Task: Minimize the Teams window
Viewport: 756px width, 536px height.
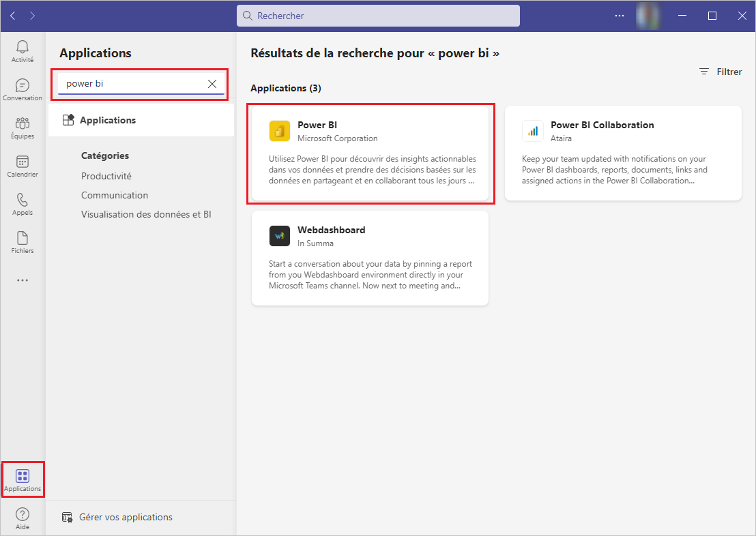Action: pos(682,16)
